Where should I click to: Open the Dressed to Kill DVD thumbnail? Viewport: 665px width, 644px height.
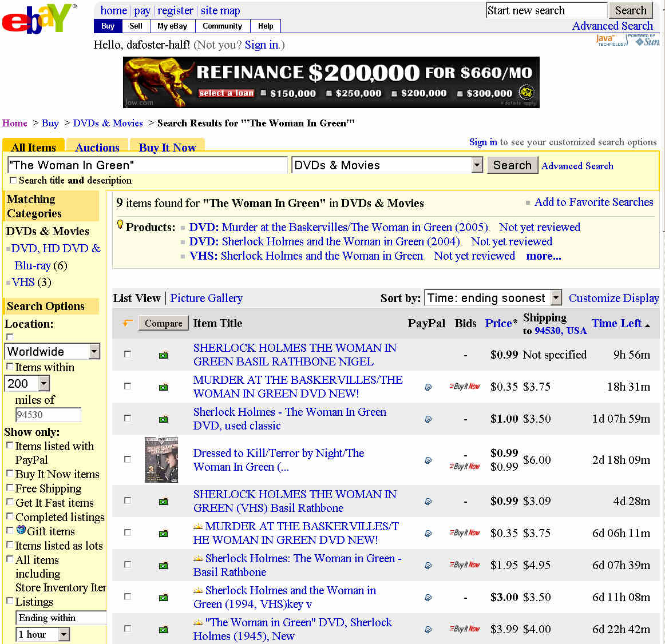161,460
